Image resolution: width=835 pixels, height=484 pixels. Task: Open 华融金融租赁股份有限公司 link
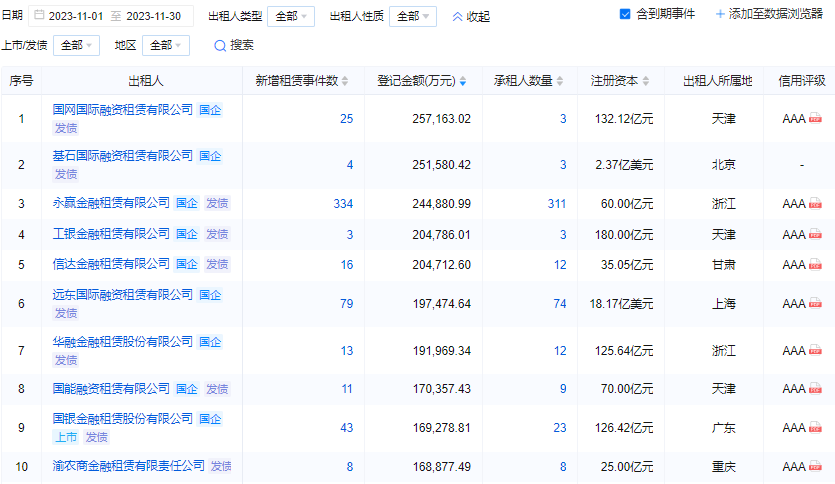point(122,342)
